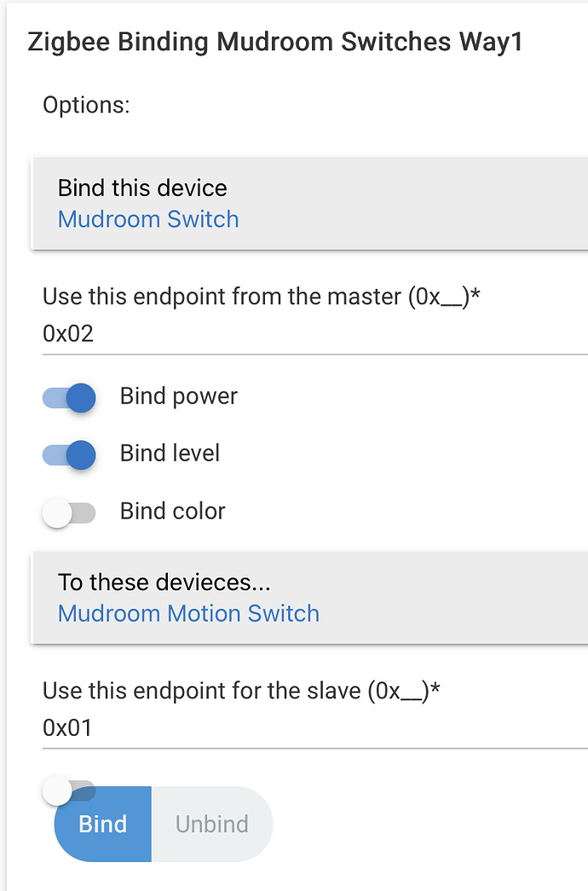Click the 'Bind level' label text

[x=170, y=454]
